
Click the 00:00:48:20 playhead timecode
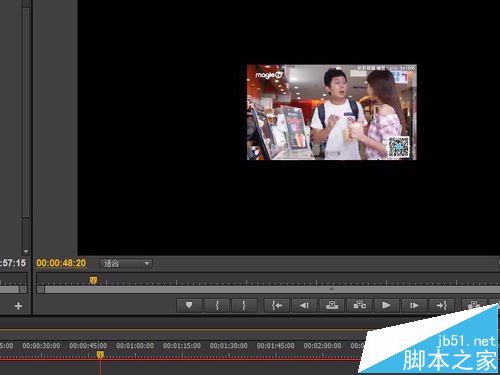click(x=61, y=263)
